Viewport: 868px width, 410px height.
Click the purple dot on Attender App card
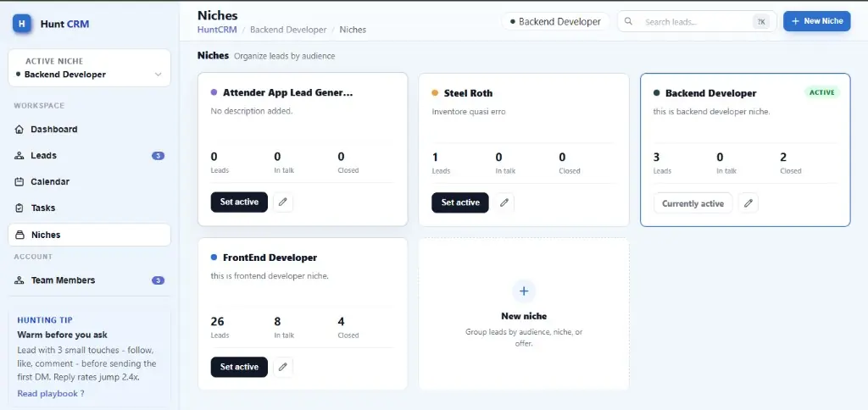tap(214, 92)
